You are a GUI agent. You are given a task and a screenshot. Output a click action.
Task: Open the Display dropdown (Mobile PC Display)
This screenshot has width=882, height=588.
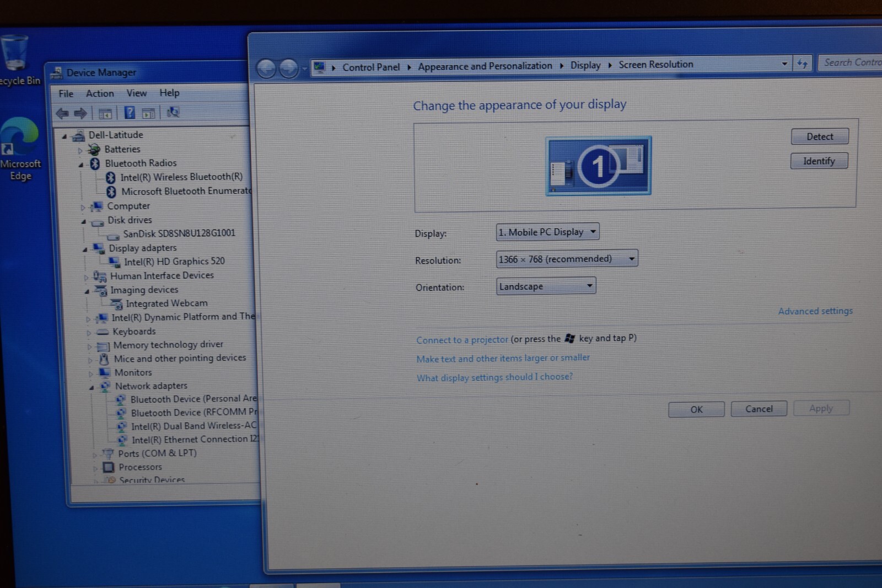click(x=547, y=232)
